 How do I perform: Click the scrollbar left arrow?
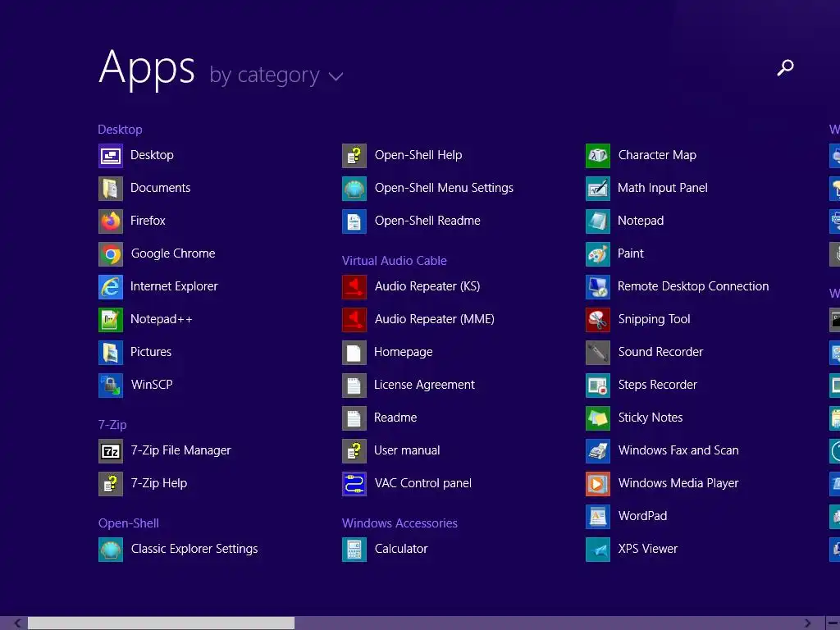pos(18,623)
